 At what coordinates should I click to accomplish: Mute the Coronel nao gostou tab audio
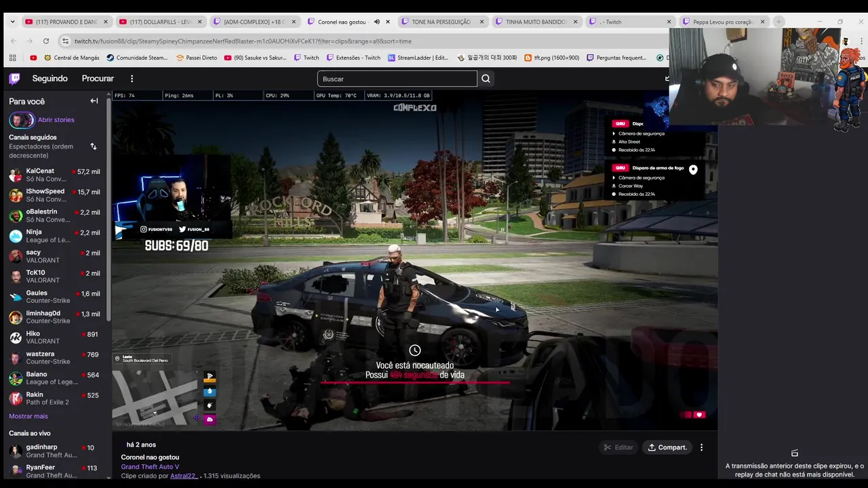tap(377, 22)
